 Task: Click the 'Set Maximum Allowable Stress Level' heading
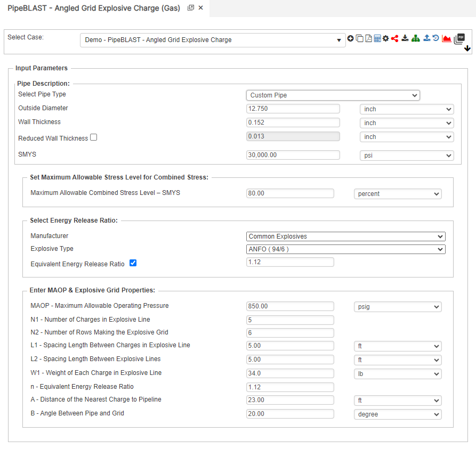[119, 177]
